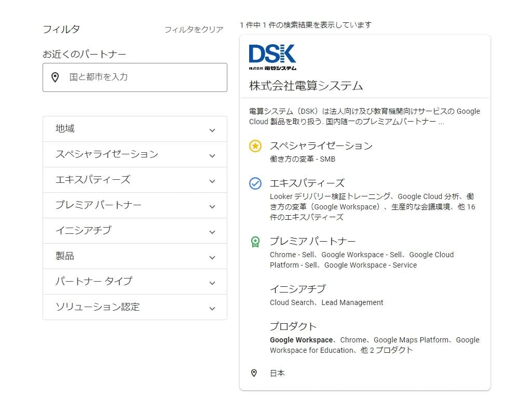Click the 日本 location text
This screenshot has width=532, height=397.
click(277, 373)
